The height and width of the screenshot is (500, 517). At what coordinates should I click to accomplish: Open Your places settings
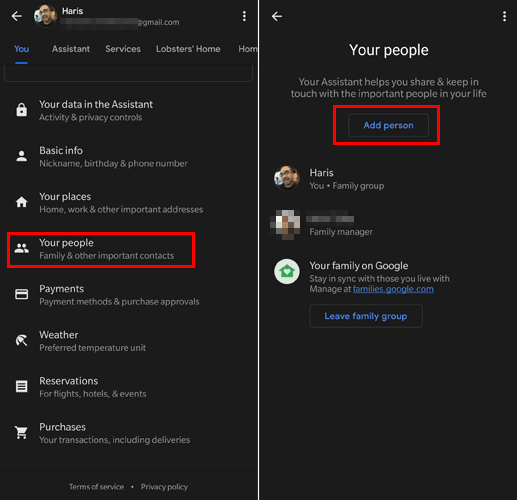[128, 202]
